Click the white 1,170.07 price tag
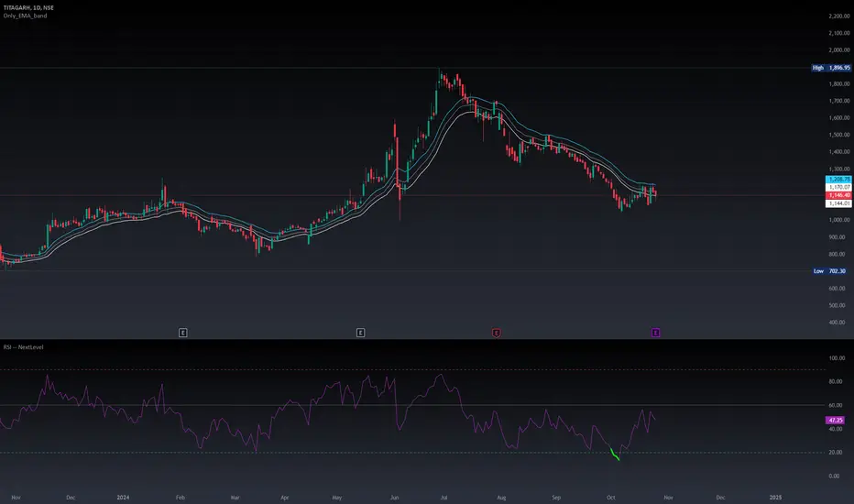Image resolution: width=854 pixels, height=504 pixels. point(838,187)
